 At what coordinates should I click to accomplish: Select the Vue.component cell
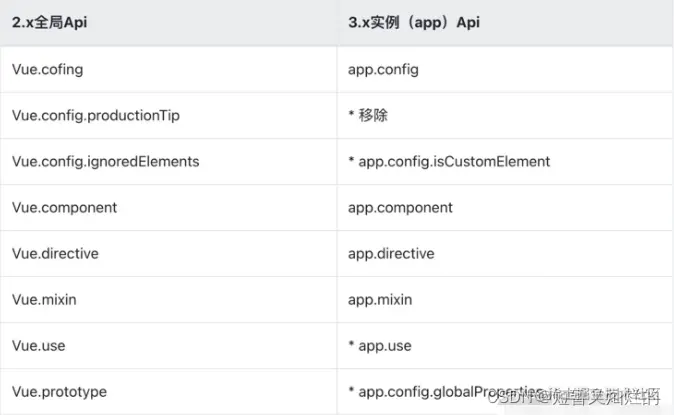pos(64,208)
